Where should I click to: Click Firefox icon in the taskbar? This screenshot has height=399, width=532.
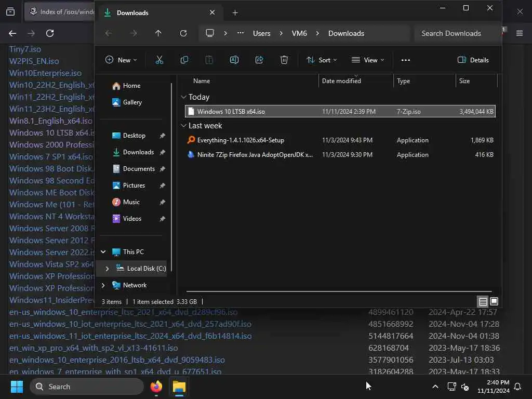156,387
